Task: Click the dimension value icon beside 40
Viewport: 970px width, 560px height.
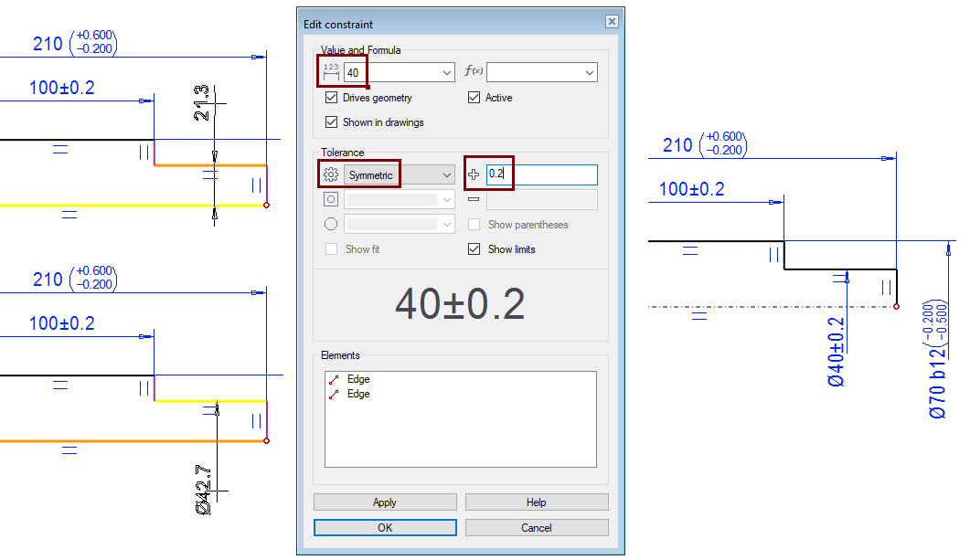Action: pyautogui.click(x=331, y=72)
